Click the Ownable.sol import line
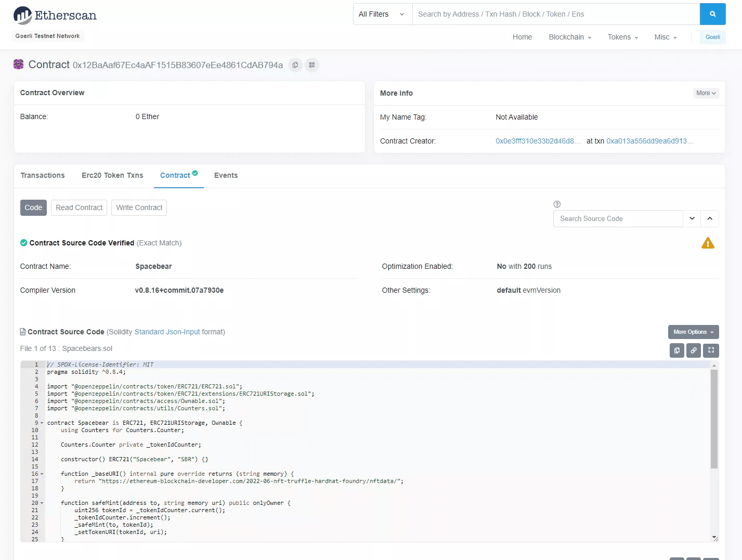This screenshot has height=560, width=742. 136,401
